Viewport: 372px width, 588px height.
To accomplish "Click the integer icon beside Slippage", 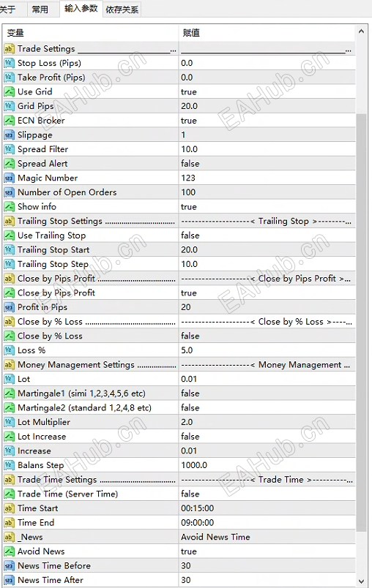I will coord(9,135).
